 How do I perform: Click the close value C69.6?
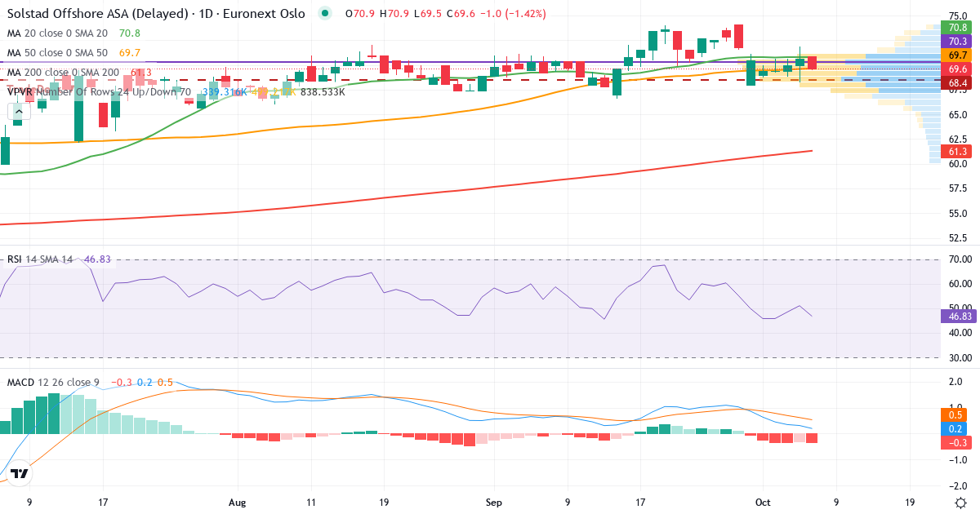(461, 14)
